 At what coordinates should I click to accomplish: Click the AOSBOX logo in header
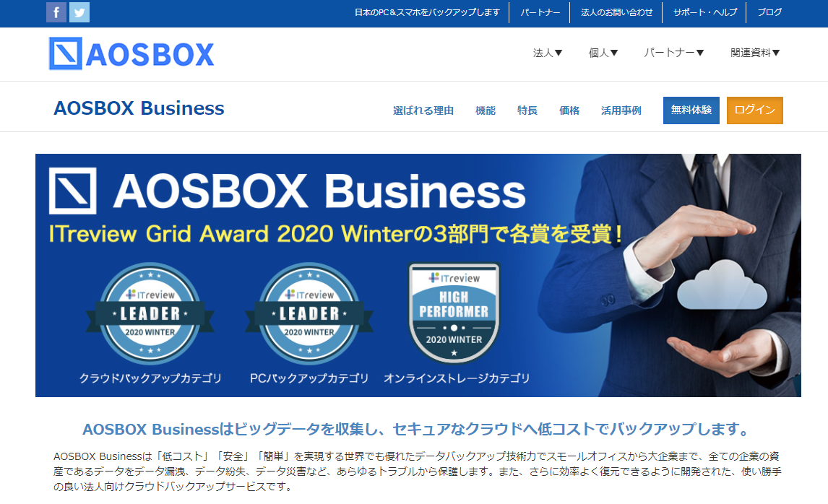(131, 54)
